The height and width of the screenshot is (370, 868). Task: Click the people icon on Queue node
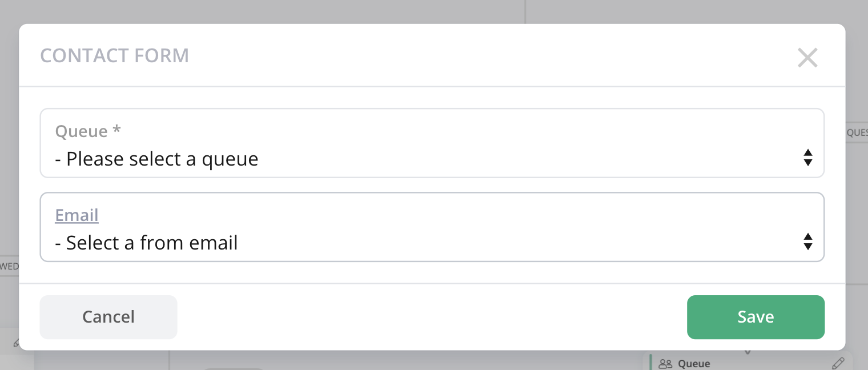point(665,364)
